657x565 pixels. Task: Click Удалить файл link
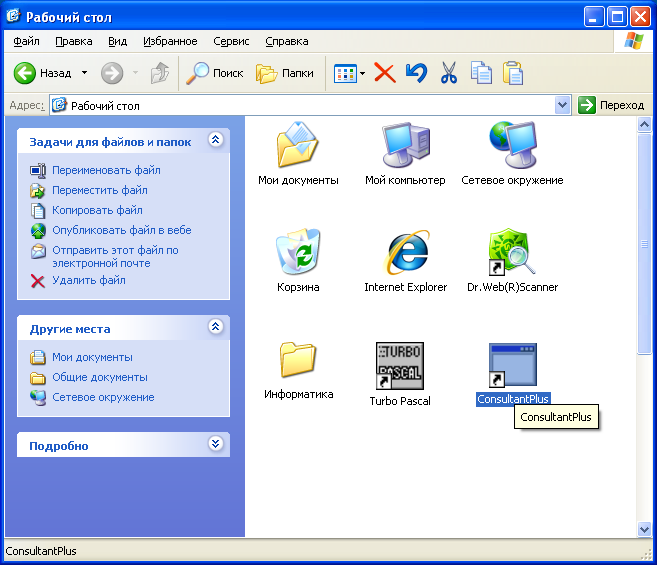(x=89, y=280)
